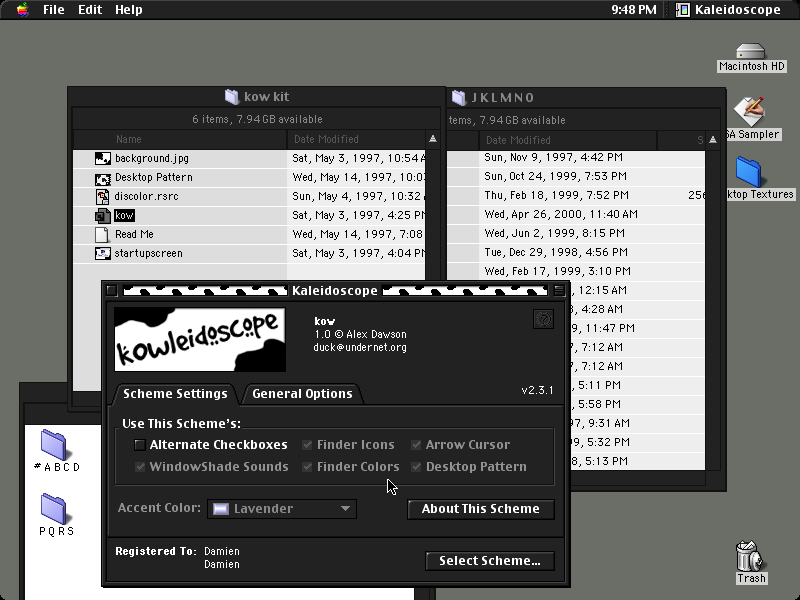Open the Kaleidoscope application menu

[729, 9]
